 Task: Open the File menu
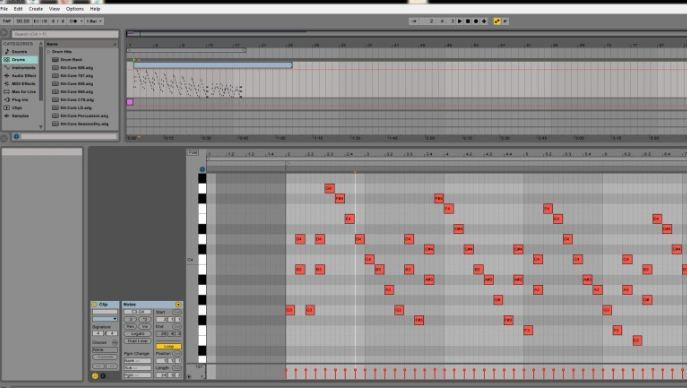coord(4,9)
